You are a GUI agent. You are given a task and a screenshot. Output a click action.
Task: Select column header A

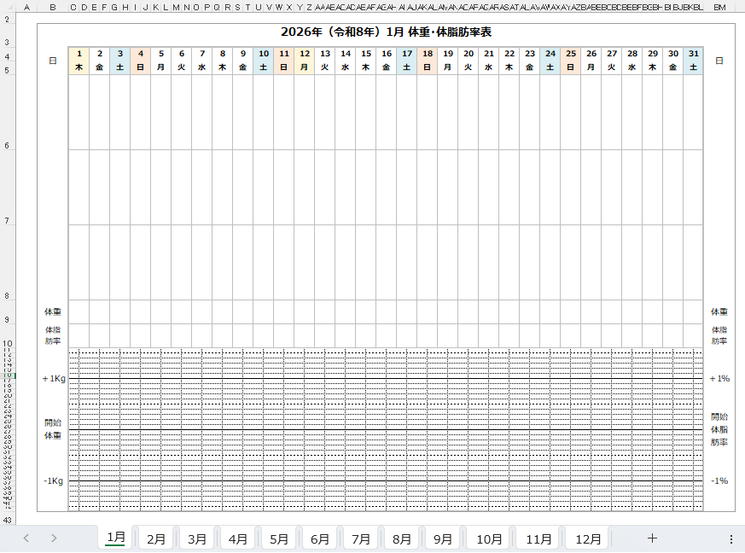pyautogui.click(x=26, y=8)
